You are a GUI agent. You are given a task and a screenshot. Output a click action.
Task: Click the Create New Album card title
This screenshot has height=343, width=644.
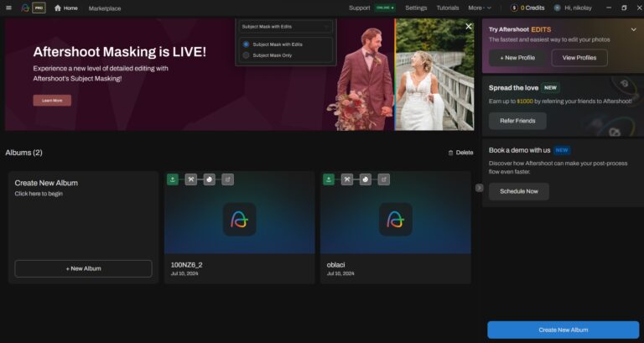coord(46,183)
